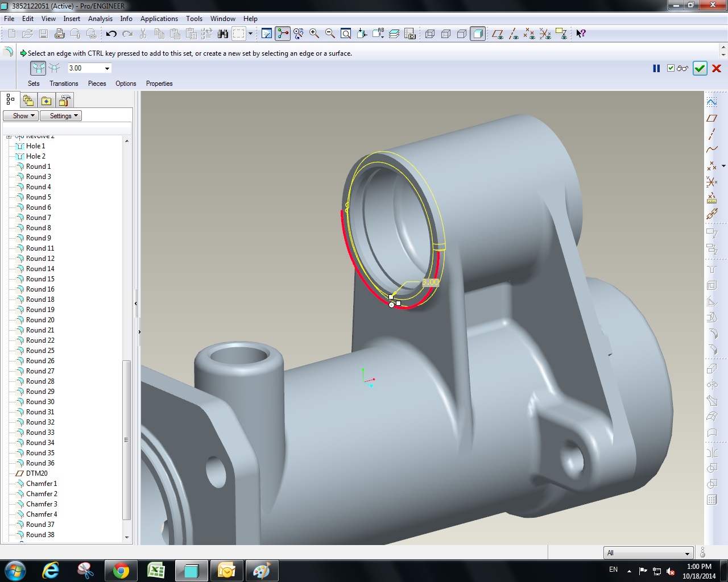The image size is (728, 582).
Task: Click the datum Curve tool icon
Action: (x=712, y=150)
